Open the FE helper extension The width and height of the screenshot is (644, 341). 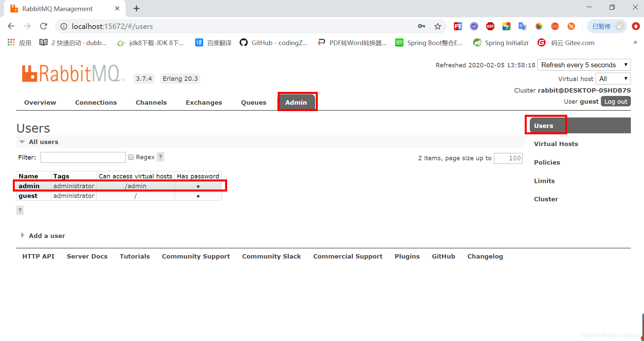coord(458,26)
